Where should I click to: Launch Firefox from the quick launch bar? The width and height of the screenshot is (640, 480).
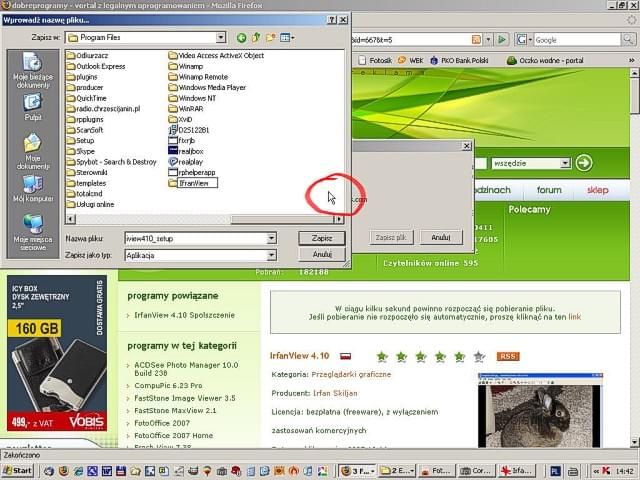[63, 471]
